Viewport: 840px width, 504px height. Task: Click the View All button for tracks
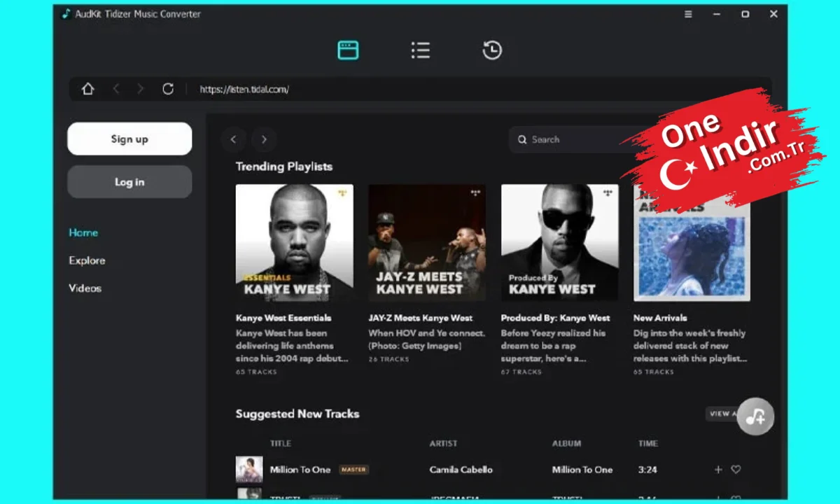tap(722, 414)
